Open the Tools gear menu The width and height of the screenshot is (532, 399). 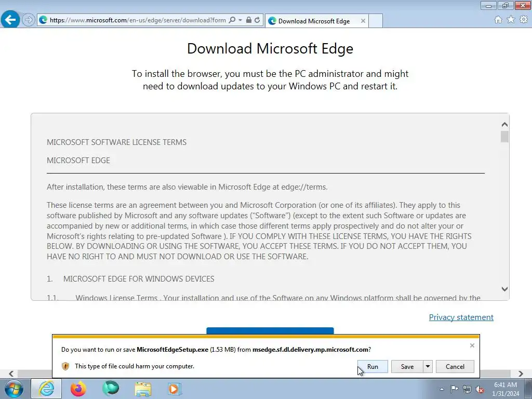click(524, 20)
